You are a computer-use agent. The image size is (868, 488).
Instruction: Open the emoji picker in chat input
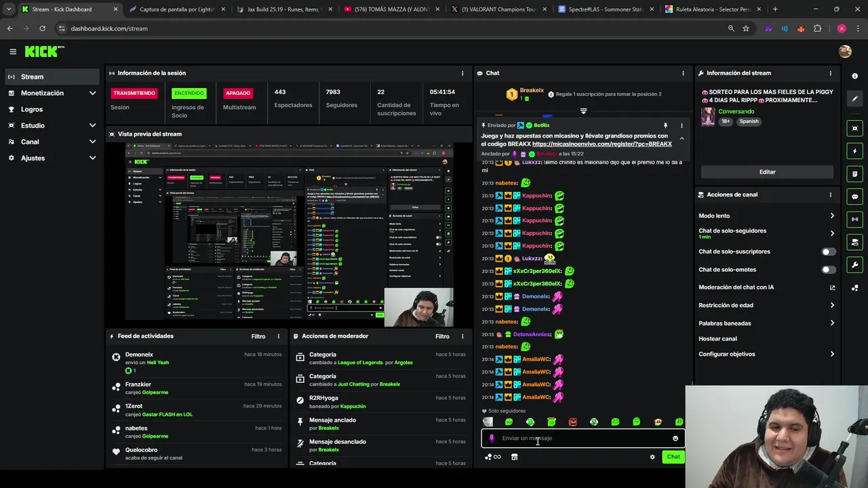click(675, 439)
